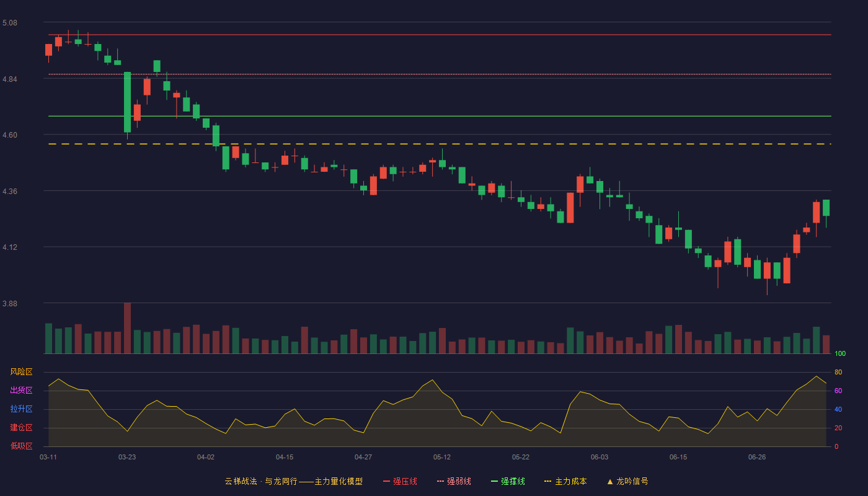Click the 80 indicator scale label
This screenshot has width=868, height=496.
point(838,372)
